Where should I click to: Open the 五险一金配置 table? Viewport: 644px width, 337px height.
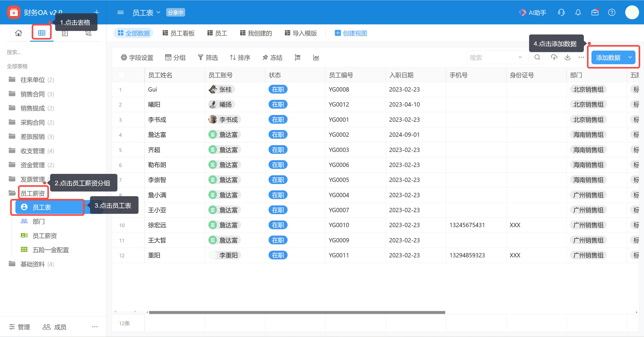[45, 250]
